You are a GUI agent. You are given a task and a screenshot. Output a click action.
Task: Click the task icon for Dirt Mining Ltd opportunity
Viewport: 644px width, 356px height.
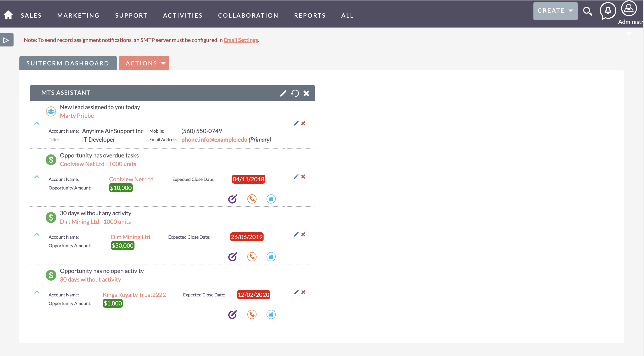(232, 257)
